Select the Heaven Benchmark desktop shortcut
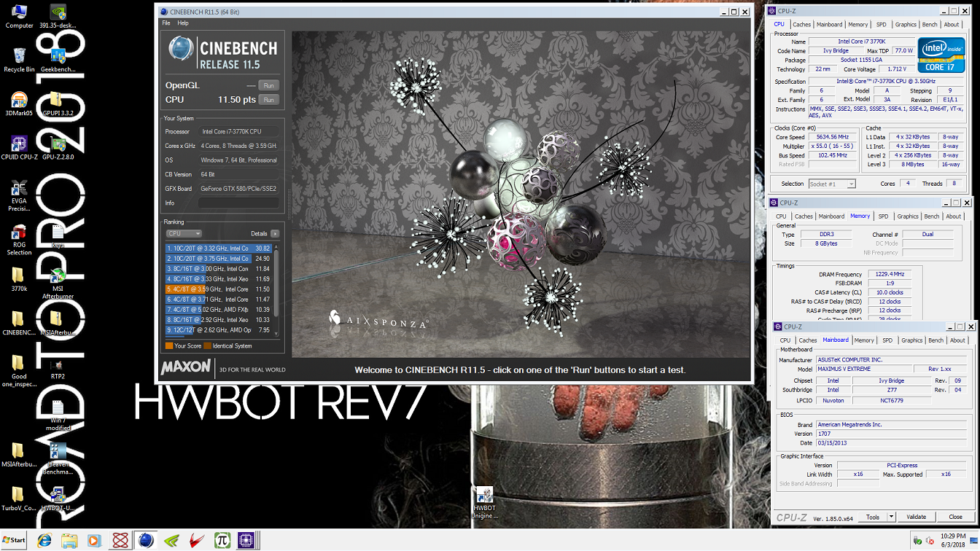The image size is (980, 551). click(x=58, y=459)
